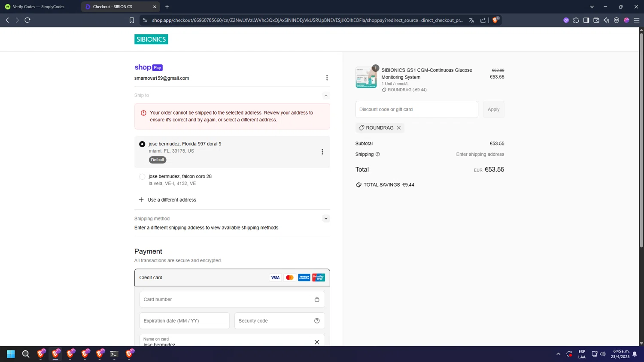The height and width of the screenshot is (362, 644).
Task: Focus the Discount code or gift card field
Action: (416, 109)
